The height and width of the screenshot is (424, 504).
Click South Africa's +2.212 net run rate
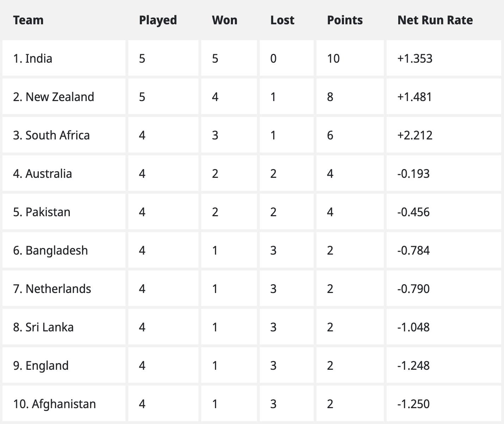point(415,135)
